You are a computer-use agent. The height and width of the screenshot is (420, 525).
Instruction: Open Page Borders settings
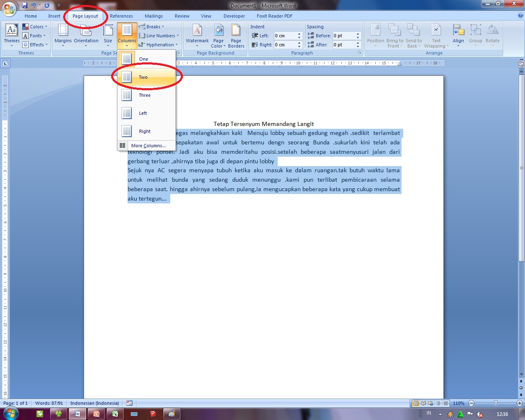pyautogui.click(x=236, y=35)
